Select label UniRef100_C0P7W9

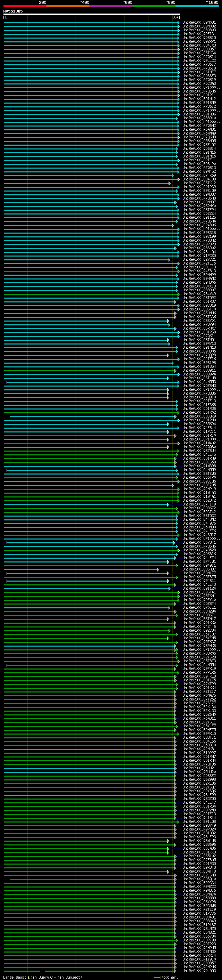click(199, 940)
